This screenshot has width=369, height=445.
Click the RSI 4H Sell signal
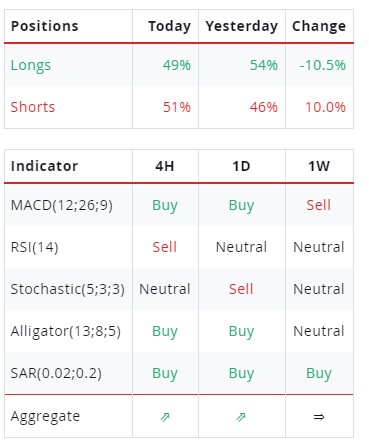point(165,247)
